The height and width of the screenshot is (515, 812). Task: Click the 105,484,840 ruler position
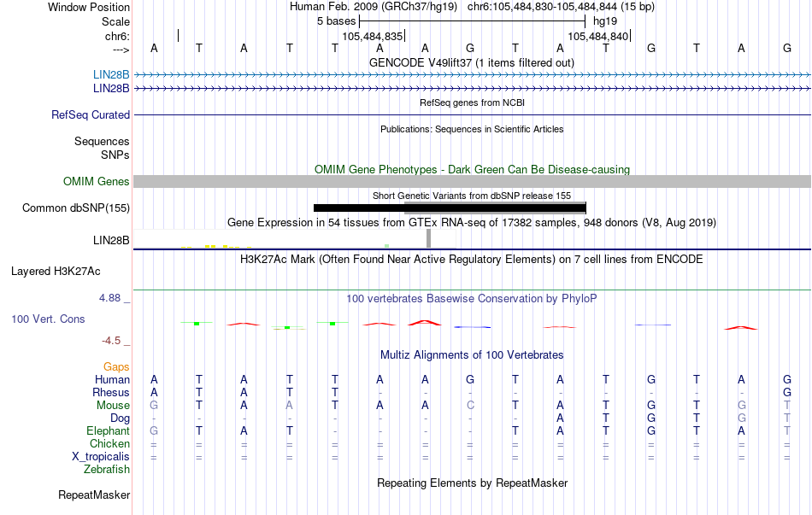click(597, 36)
